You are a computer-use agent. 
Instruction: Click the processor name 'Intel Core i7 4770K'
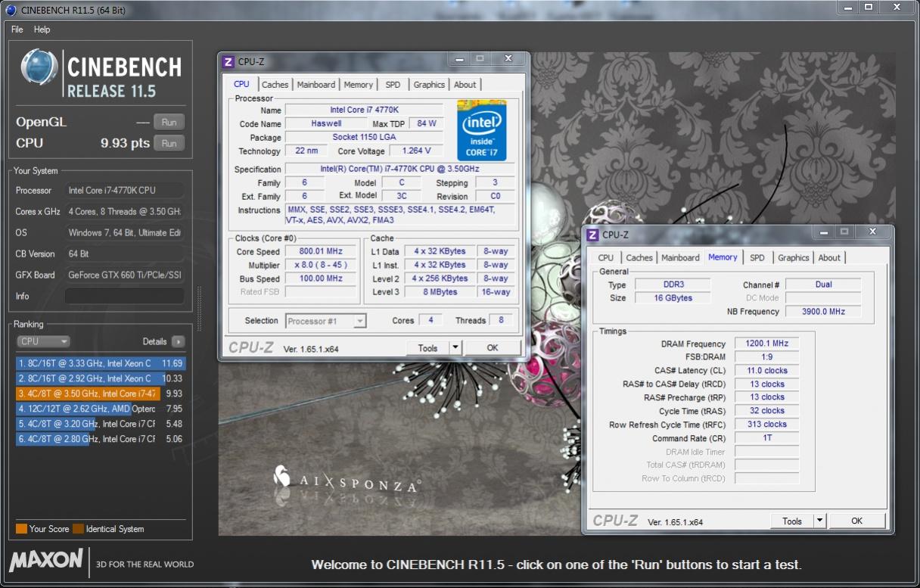click(x=365, y=110)
